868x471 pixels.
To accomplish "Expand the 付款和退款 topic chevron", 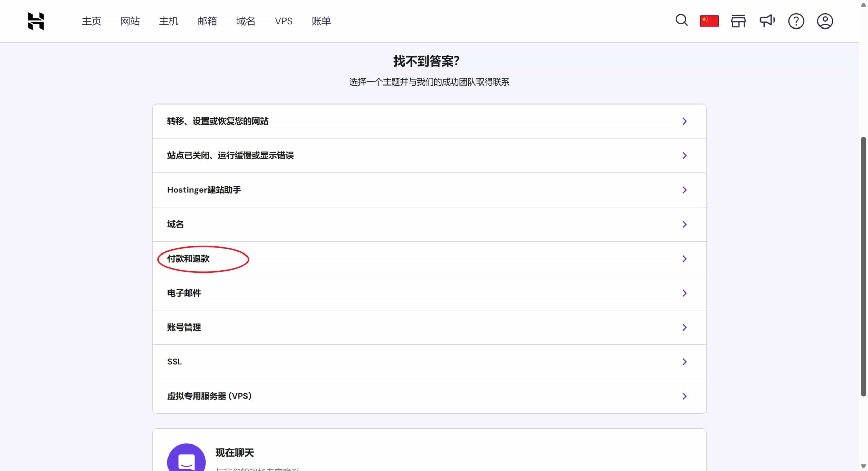I will [x=684, y=259].
